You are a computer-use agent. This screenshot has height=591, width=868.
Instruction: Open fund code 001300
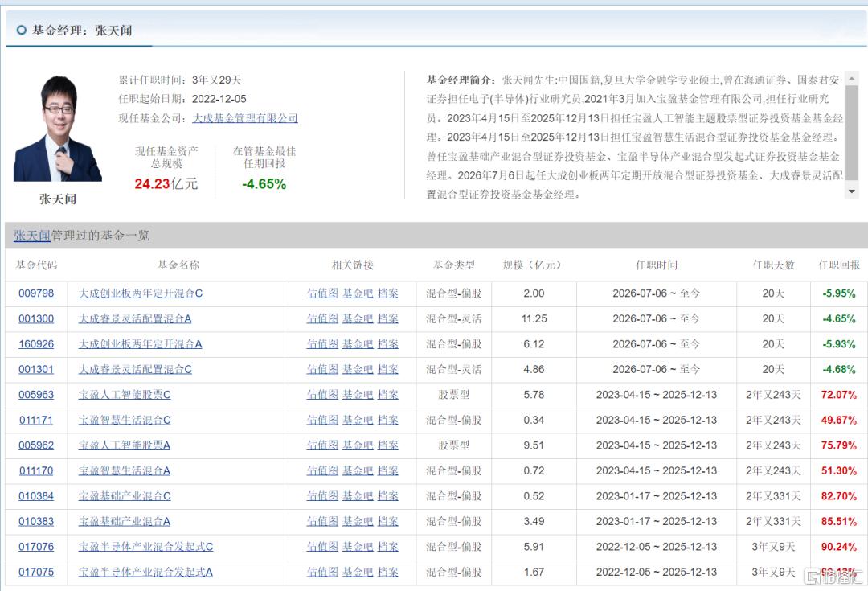click(x=36, y=319)
